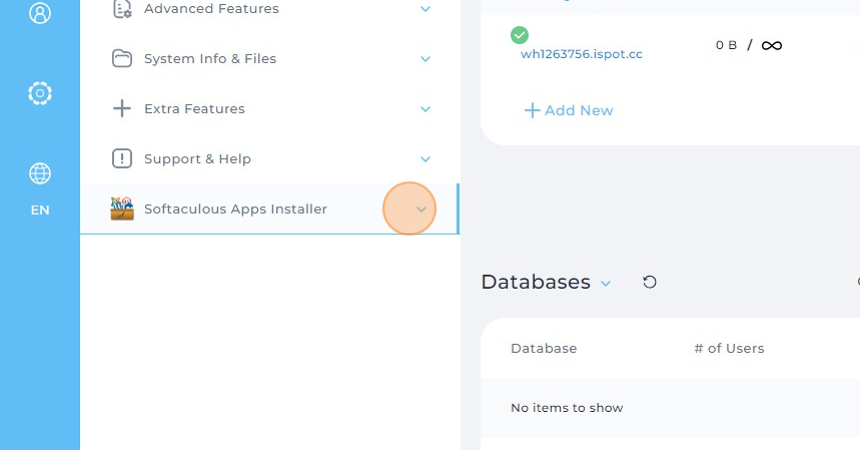The image size is (860, 450).
Task: Open the Databases heading dropdown arrow
Action: pyautogui.click(x=606, y=284)
